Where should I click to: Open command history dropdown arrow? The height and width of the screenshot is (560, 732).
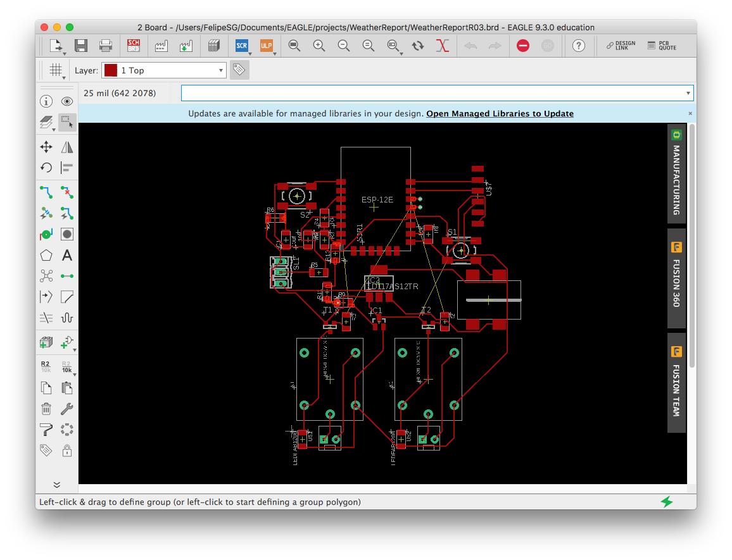(x=688, y=93)
